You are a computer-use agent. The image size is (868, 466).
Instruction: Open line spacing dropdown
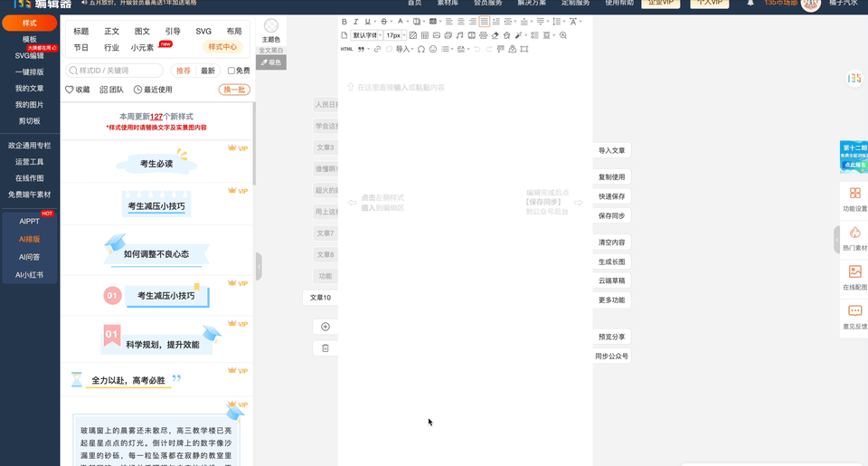pos(559,22)
